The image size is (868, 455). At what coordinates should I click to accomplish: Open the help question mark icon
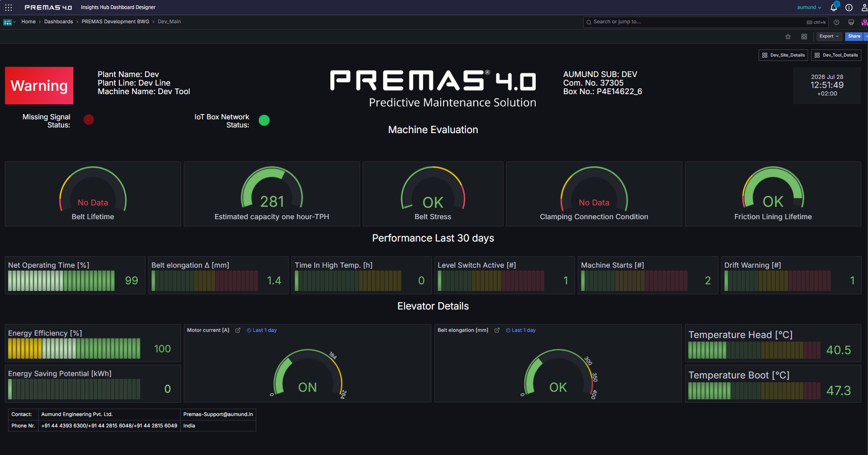coord(837,22)
